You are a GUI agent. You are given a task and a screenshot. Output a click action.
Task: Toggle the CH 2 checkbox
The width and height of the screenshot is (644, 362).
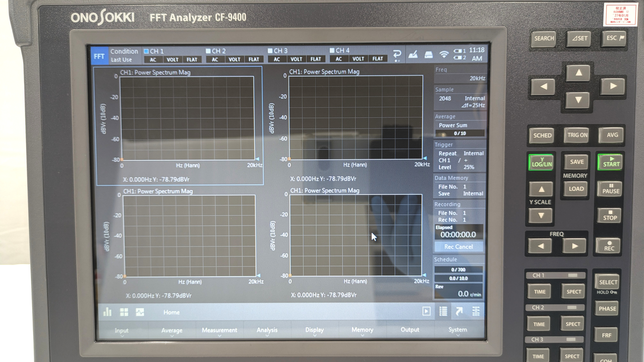tap(208, 51)
